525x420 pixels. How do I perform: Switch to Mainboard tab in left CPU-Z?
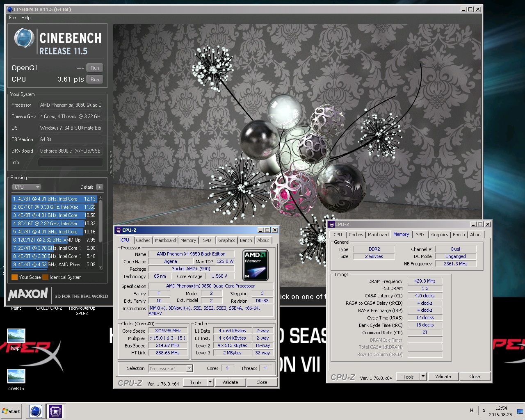click(x=165, y=240)
